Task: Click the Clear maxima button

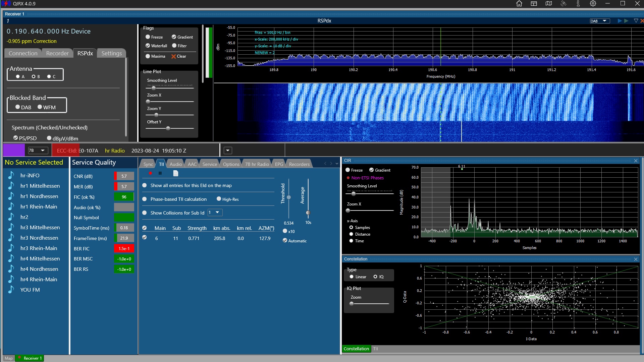Action: point(178,56)
